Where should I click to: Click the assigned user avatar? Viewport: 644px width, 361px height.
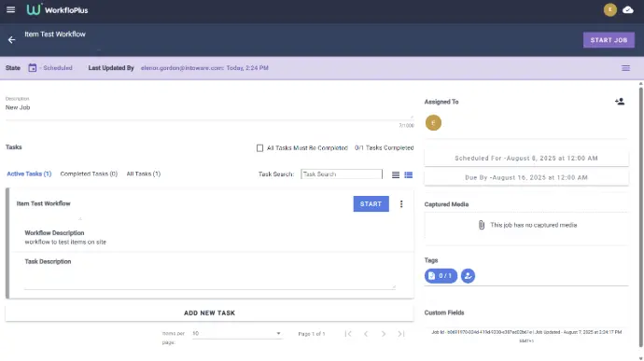433,123
